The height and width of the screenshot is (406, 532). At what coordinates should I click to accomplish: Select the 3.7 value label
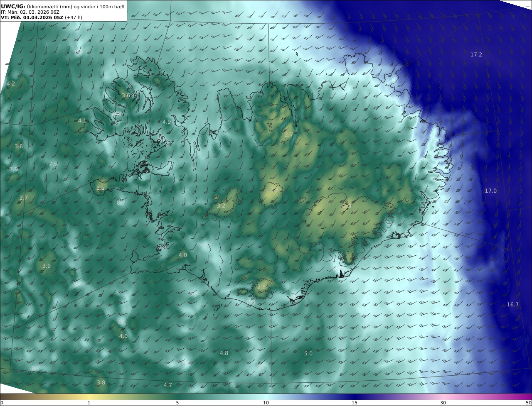click(x=24, y=198)
